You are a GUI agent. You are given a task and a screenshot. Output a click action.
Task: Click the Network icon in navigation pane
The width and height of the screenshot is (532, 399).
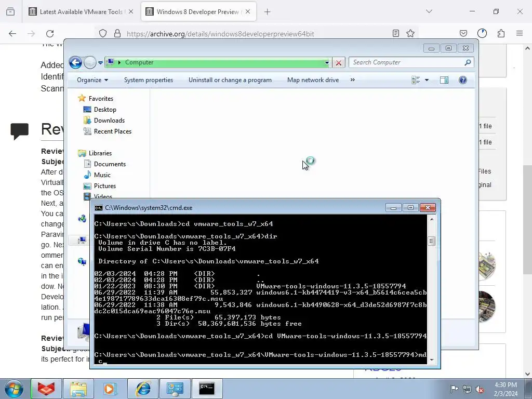coord(82,262)
